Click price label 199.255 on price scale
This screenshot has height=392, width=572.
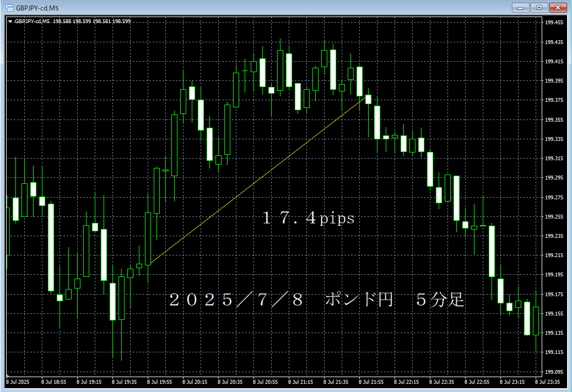(554, 217)
